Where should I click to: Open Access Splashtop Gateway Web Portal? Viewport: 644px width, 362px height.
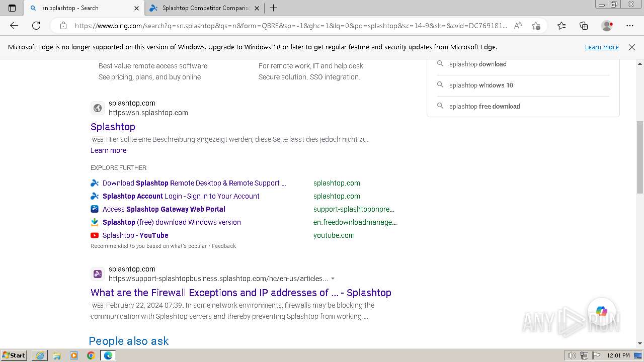[164, 209]
